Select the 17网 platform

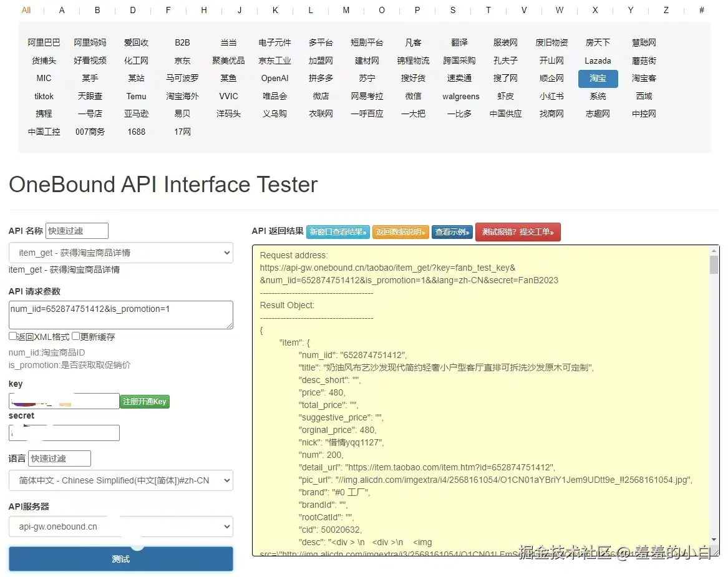(182, 132)
